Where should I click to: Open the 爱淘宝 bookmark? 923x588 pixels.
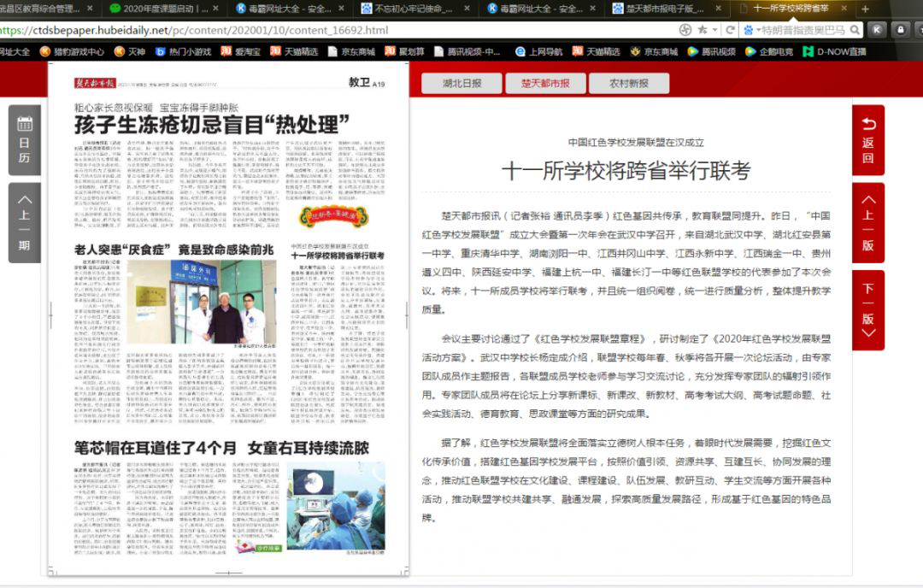tap(241, 51)
